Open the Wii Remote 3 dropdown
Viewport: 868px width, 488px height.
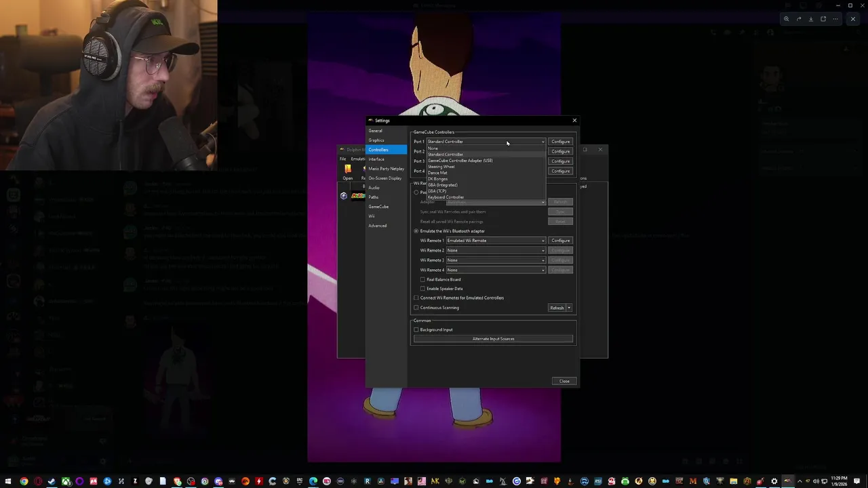click(x=496, y=260)
